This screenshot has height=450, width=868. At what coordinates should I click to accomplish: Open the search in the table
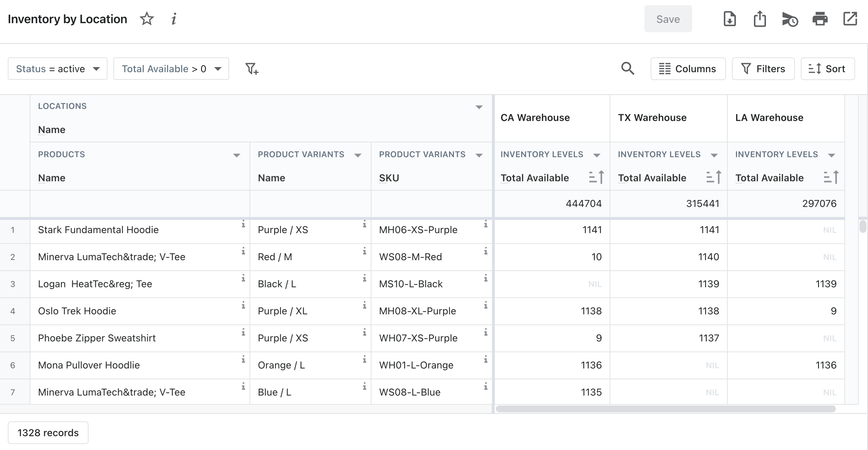(x=628, y=69)
